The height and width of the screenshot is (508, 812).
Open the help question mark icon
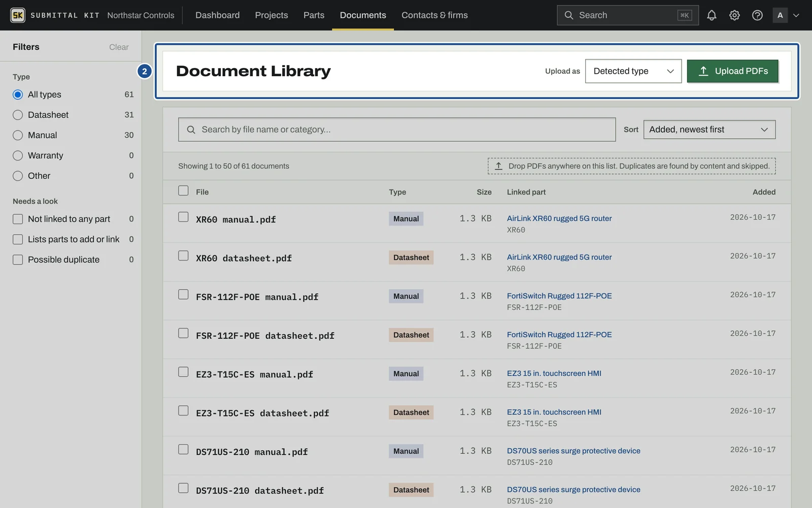click(757, 15)
